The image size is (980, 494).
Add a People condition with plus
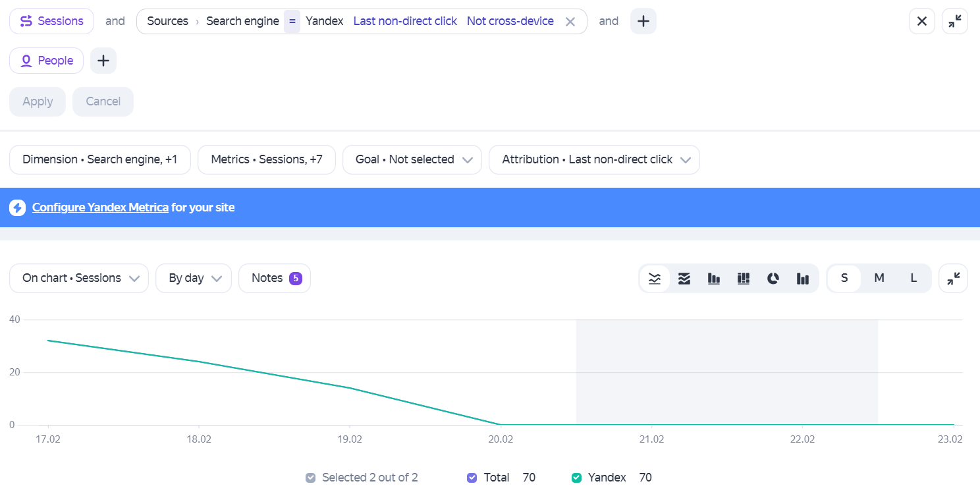point(103,61)
